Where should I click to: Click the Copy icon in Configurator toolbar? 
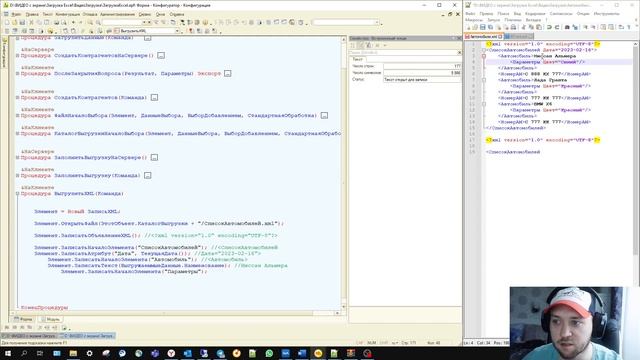39,22
